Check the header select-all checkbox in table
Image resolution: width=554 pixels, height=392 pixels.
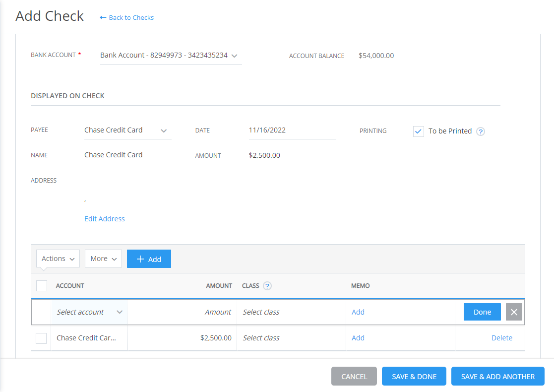tap(42, 285)
